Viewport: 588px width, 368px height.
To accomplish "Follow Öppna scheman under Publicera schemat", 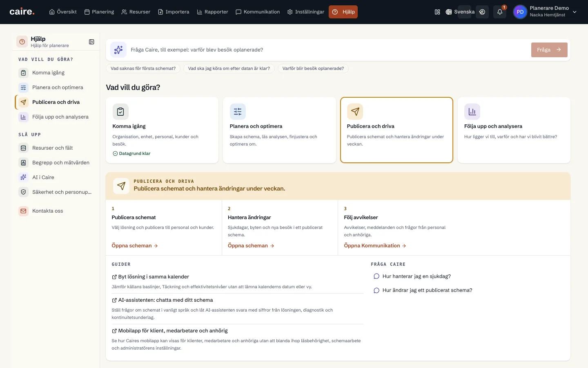I will coord(135,246).
